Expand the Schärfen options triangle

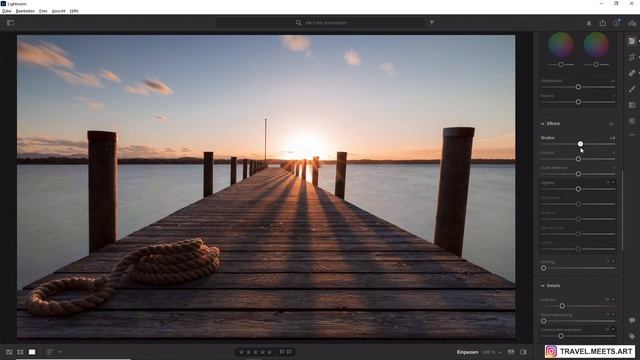click(x=613, y=300)
